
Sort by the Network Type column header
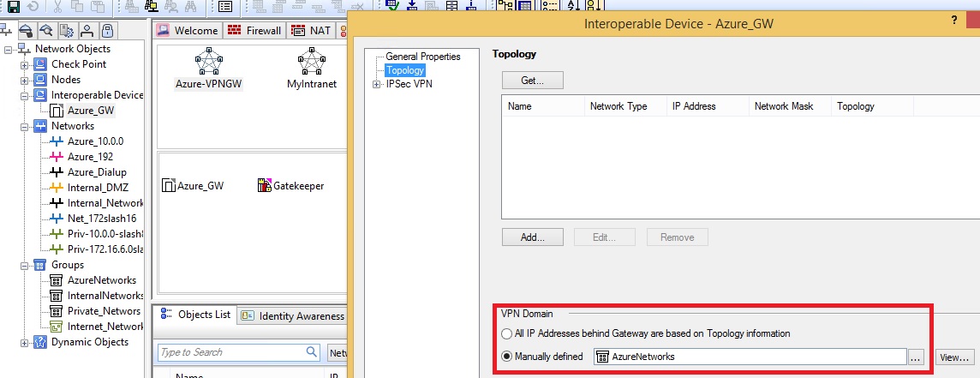point(625,106)
